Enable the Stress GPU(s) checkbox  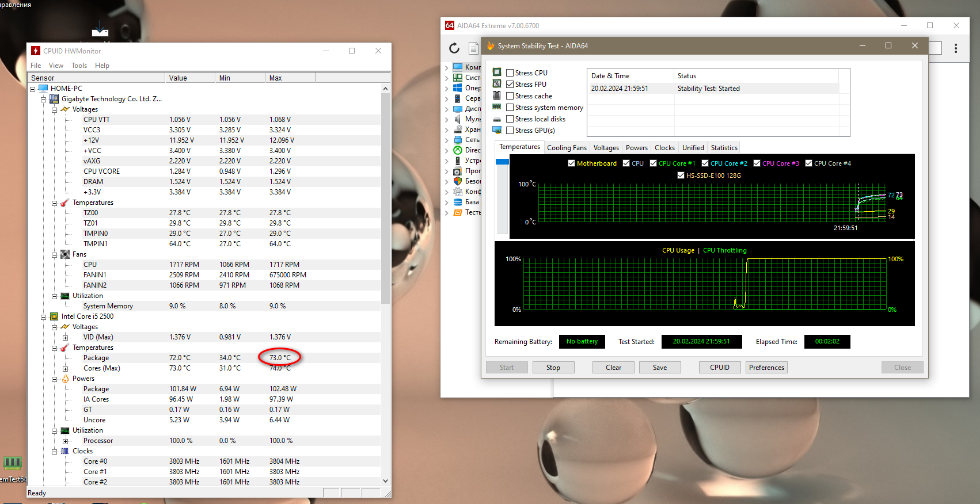point(510,130)
